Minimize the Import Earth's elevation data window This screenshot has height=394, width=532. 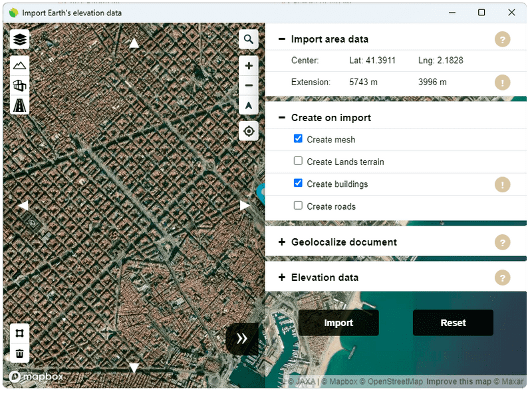[452, 13]
